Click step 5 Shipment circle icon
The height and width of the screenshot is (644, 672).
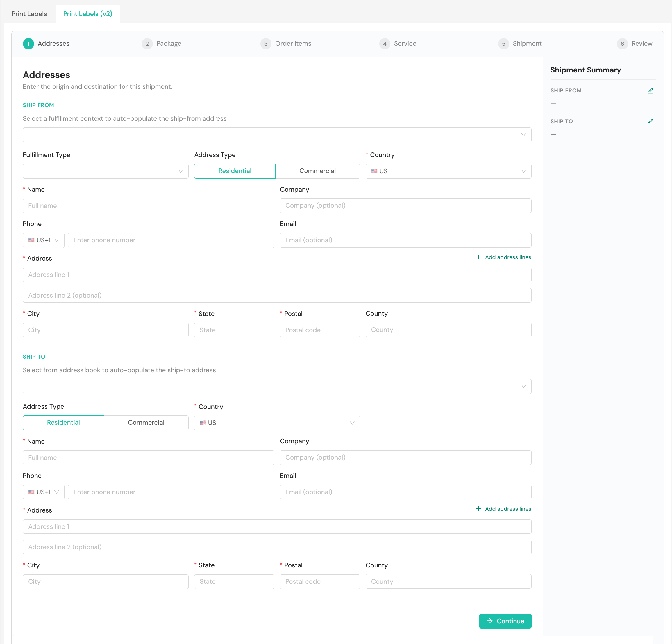tap(503, 44)
